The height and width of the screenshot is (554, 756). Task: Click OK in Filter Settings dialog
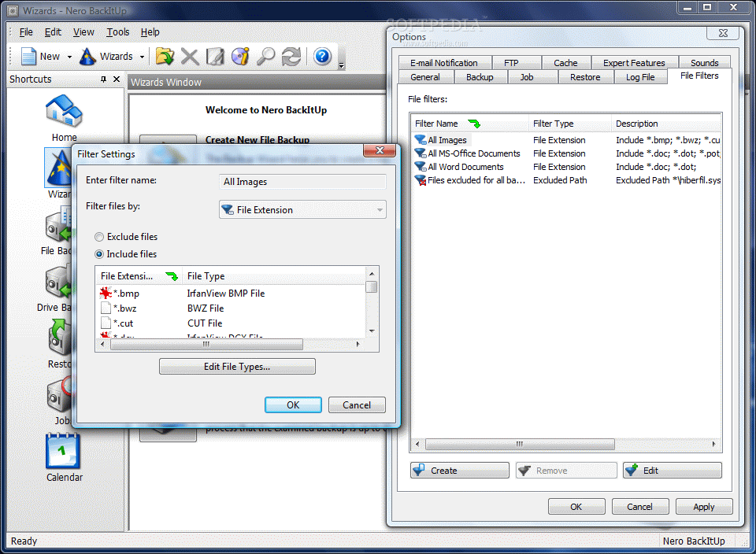(x=293, y=405)
